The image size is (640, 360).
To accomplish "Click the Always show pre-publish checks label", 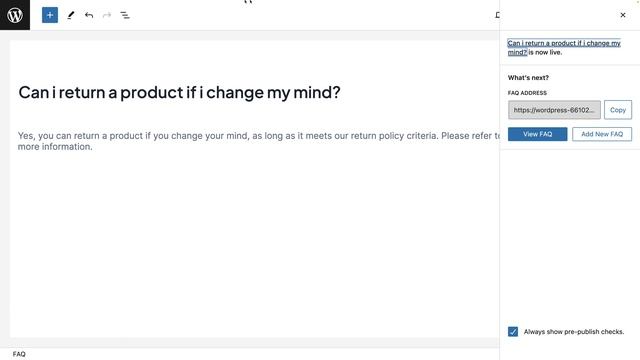I will click(574, 331).
